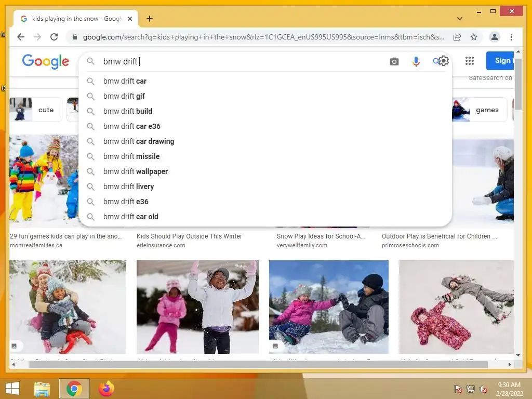
Task: Open a new tab with plus button
Action: click(x=149, y=19)
